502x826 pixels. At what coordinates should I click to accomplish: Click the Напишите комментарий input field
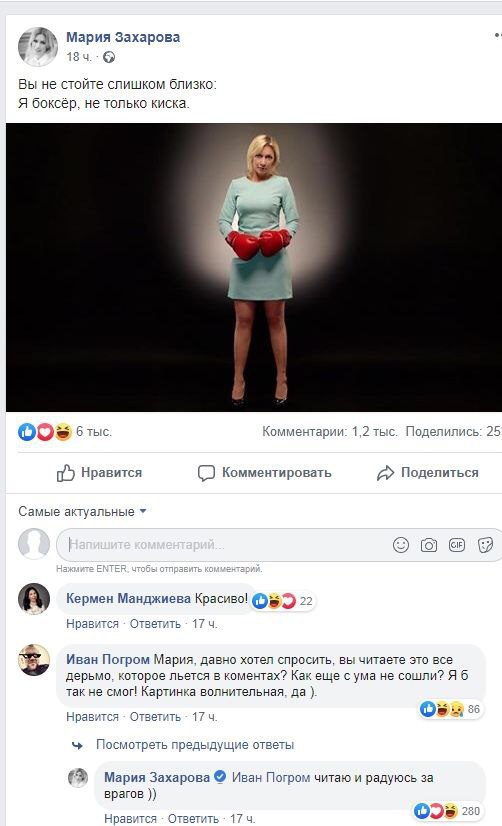(x=227, y=545)
